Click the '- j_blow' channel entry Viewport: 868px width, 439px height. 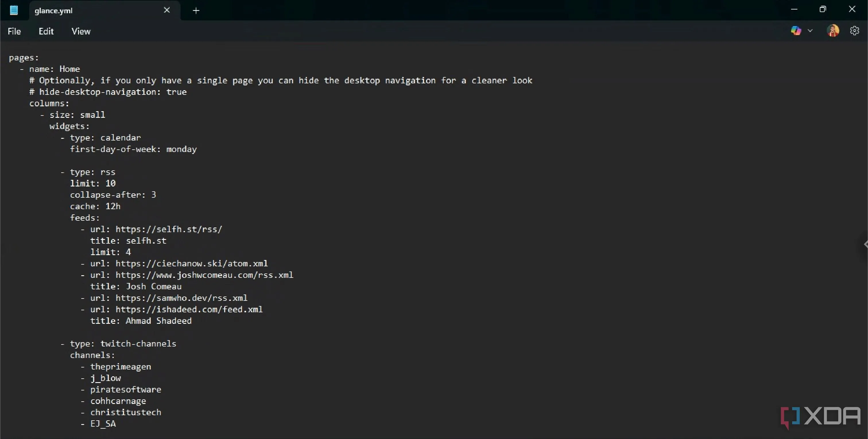tap(100, 378)
